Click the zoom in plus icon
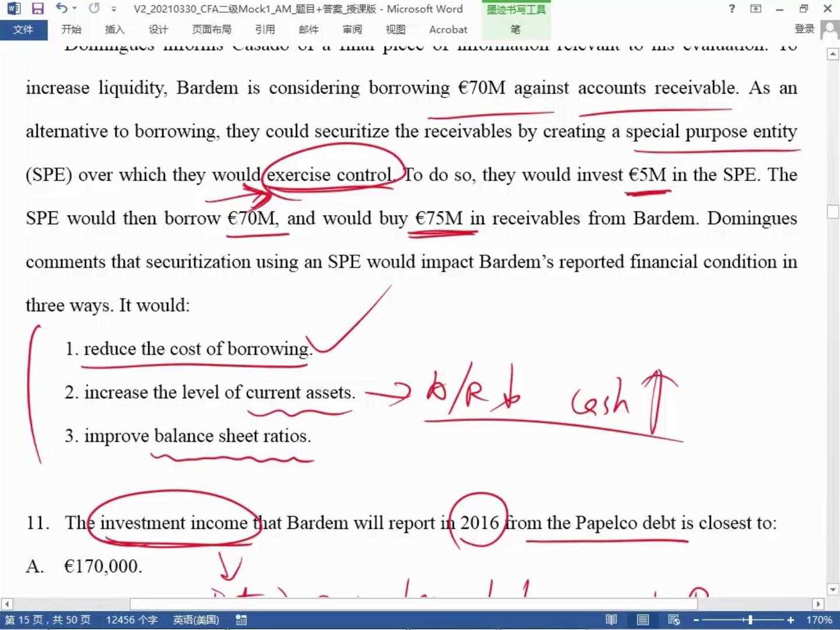This screenshot has width=840, height=630. coord(790,620)
